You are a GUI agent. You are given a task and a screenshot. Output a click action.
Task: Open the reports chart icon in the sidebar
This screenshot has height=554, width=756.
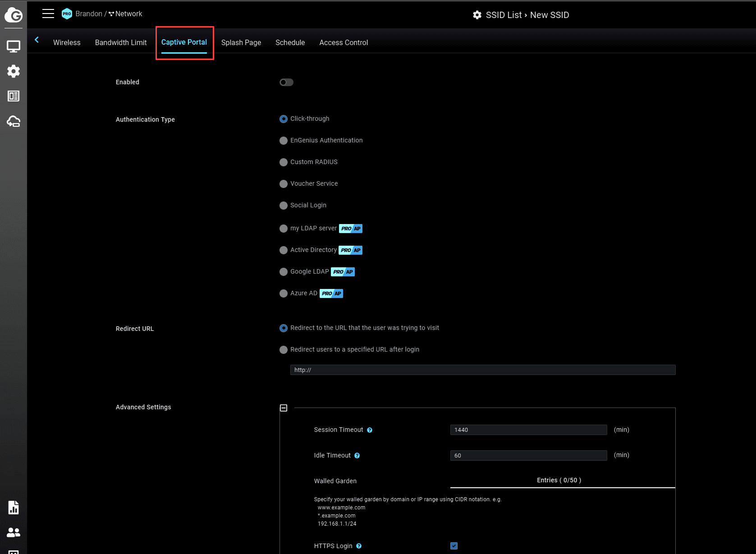click(x=14, y=507)
